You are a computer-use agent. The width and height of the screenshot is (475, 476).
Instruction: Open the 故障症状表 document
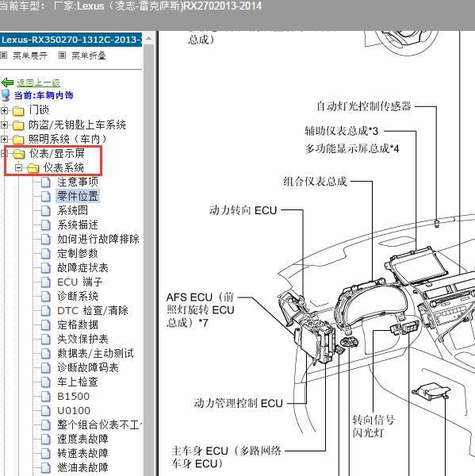[82, 267]
